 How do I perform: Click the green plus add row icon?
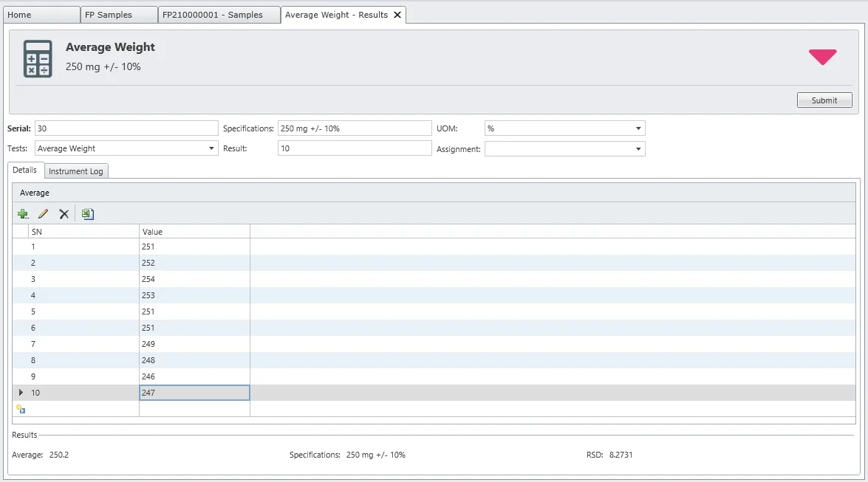pyautogui.click(x=23, y=214)
